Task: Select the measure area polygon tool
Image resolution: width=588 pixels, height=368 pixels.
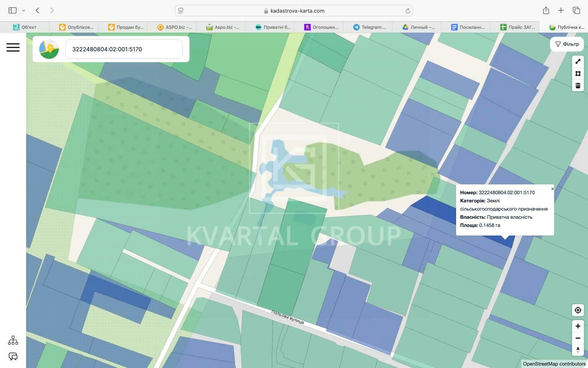Action: click(578, 74)
